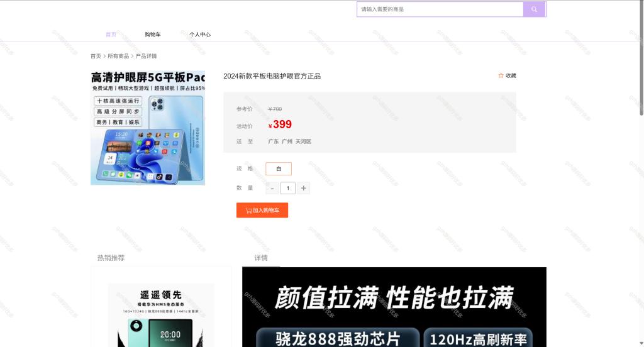The height and width of the screenshot is (347, 644).
Task: Select the 白 specification option
Action: [279, 168]
